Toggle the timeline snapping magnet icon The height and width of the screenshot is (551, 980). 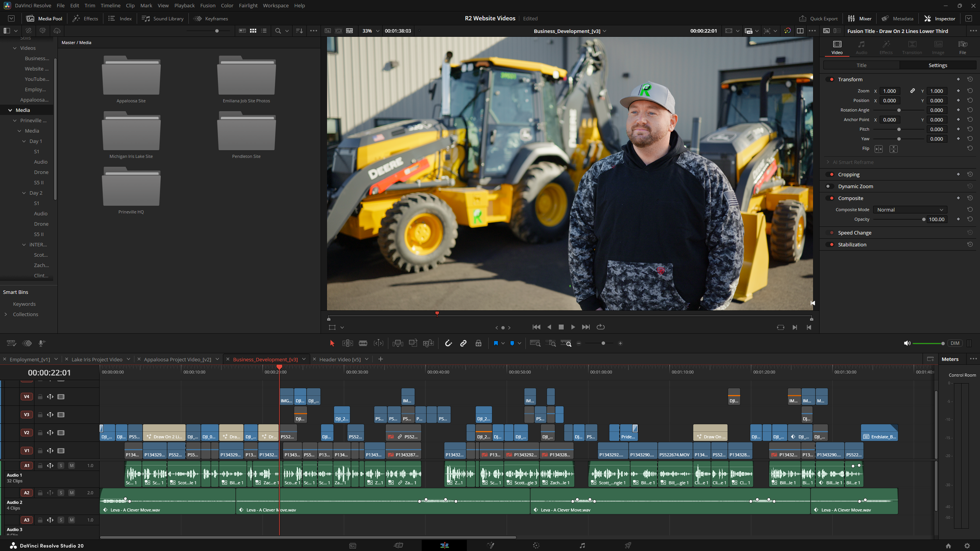[x=448, y=343]
